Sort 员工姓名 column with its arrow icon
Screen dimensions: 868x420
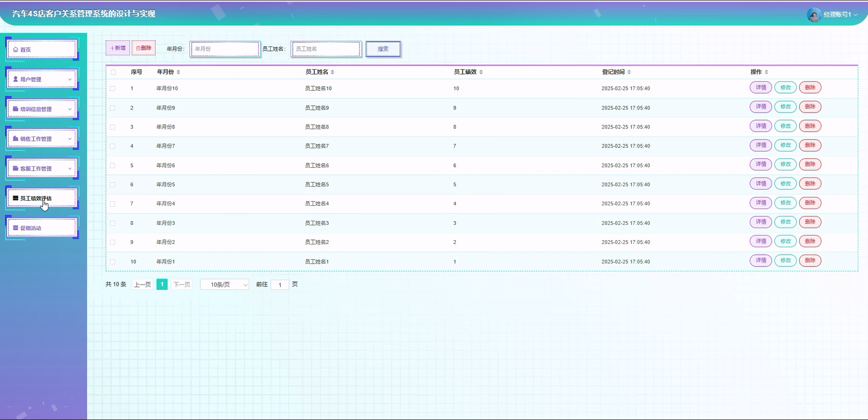[332, 72]
